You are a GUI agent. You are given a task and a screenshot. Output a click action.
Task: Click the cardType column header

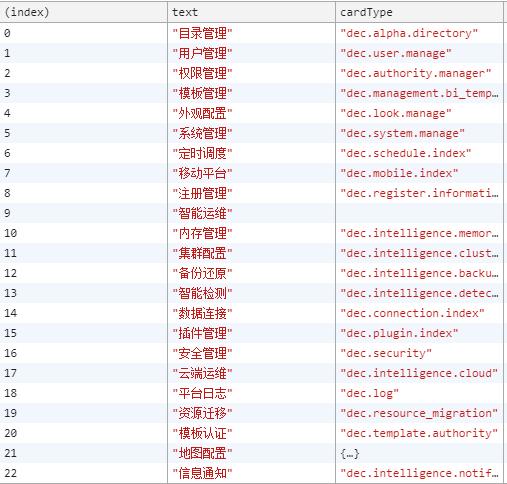[419, 12]
